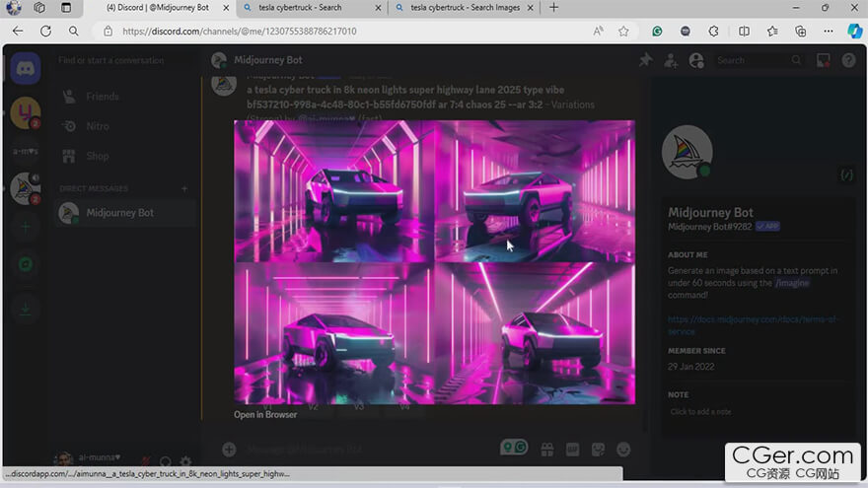Toggle the user profile panel icon
The height and width of the screenshot is (488, 868).
(x=696, y=60)
